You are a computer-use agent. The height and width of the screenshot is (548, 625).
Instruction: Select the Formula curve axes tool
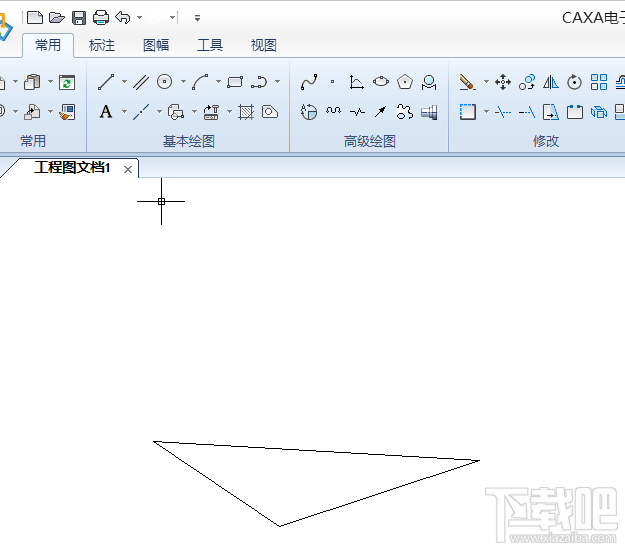(x=356, y=82)
